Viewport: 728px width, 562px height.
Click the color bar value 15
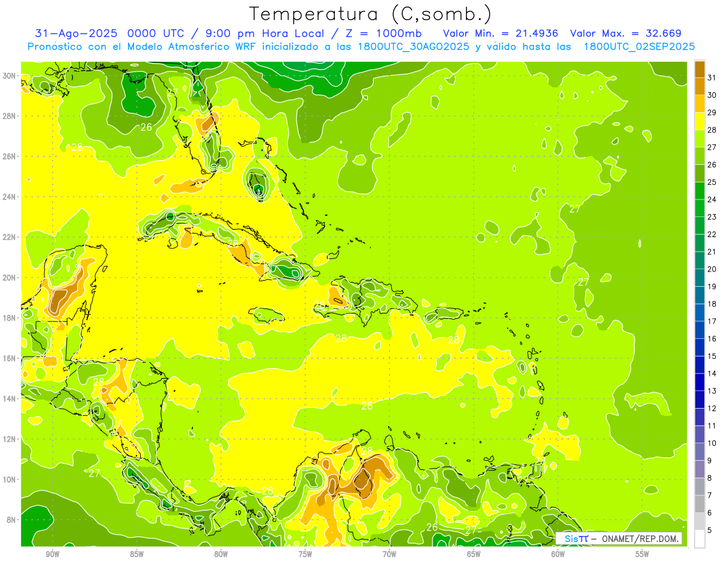tap(712, 356)
